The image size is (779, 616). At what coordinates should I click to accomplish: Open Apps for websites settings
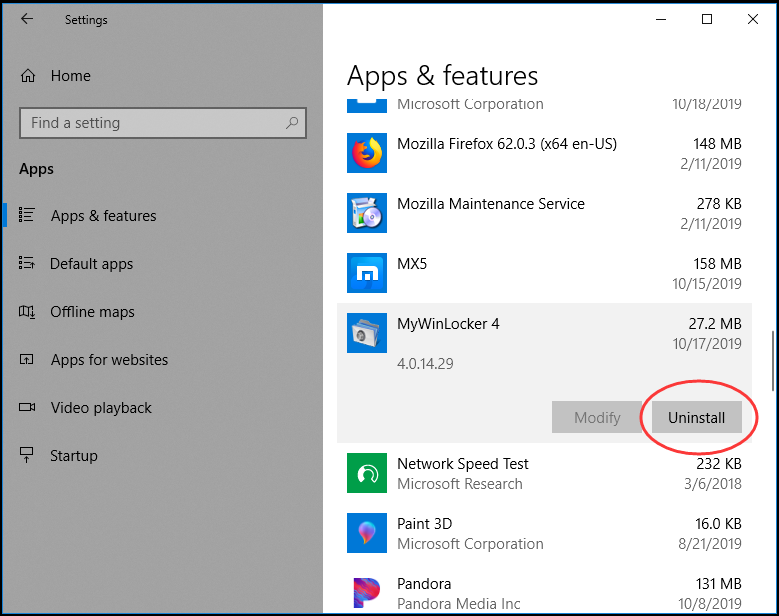click(x=109, y=360)
